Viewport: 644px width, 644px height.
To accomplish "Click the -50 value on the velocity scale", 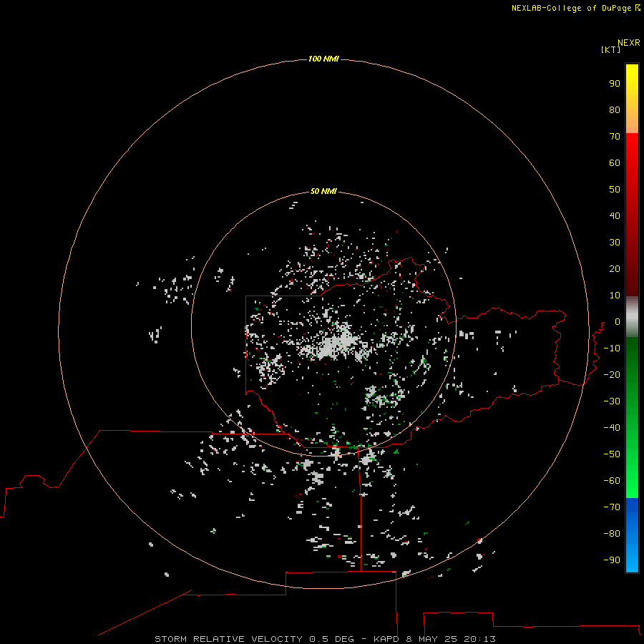I will pos(612,454).
